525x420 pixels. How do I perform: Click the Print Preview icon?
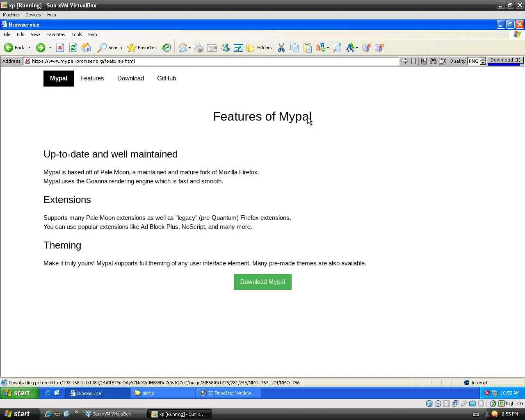tap(337, 48)
